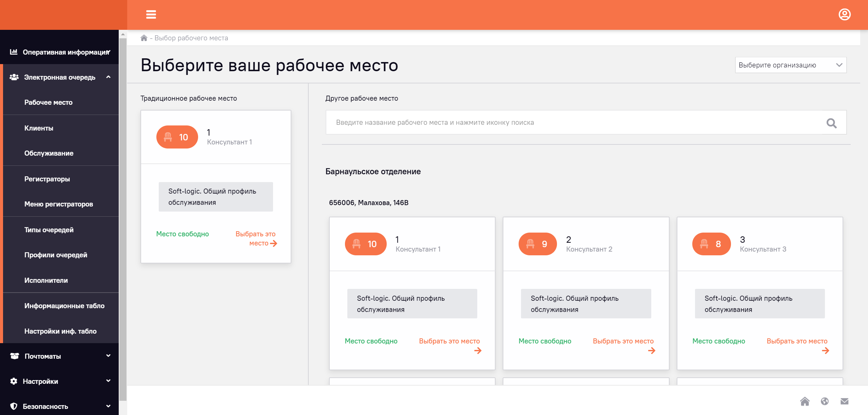Screen dimensions: 868x415
Task: Click arrow icon under Консультант 2 card
Action: (652, 351)
